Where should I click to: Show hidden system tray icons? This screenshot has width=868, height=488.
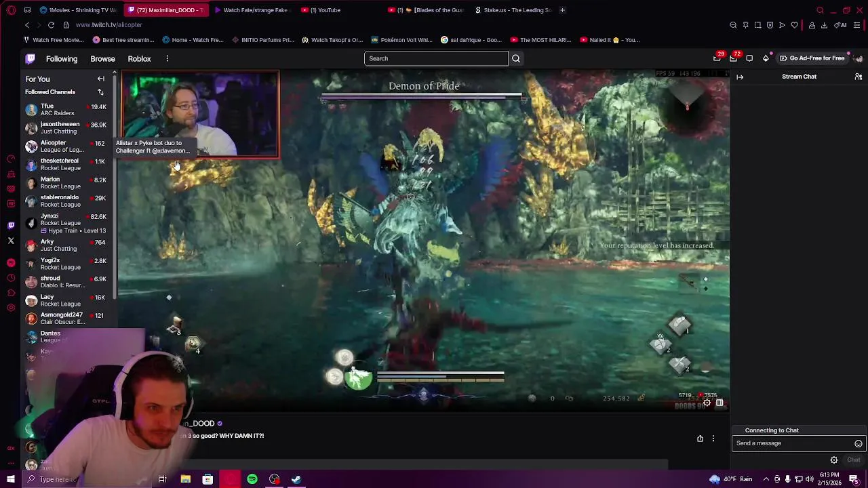coord(766,479)
